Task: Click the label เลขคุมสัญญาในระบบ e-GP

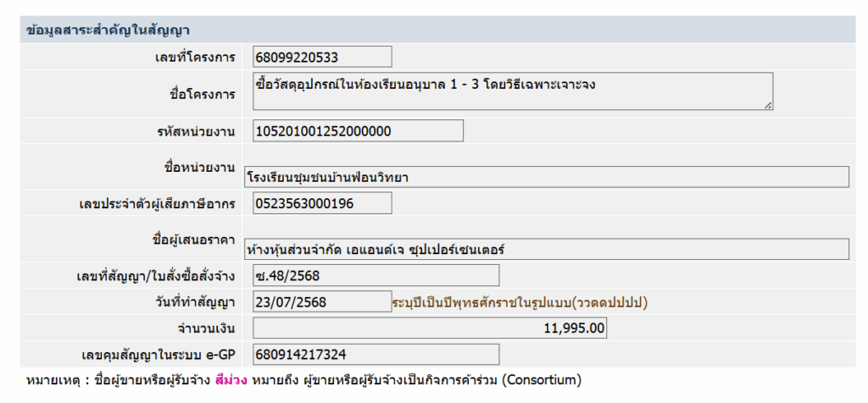Action: [159, 355]
